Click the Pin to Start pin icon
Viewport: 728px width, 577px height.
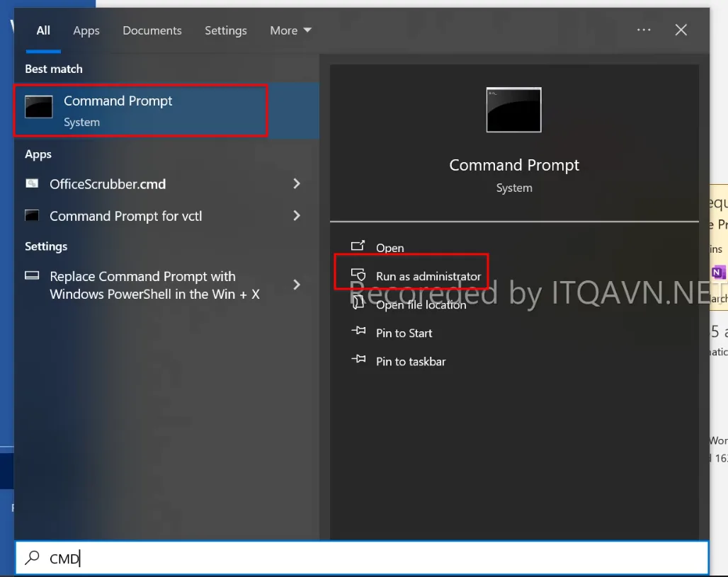pyautogui.click(x=358, y=332)
